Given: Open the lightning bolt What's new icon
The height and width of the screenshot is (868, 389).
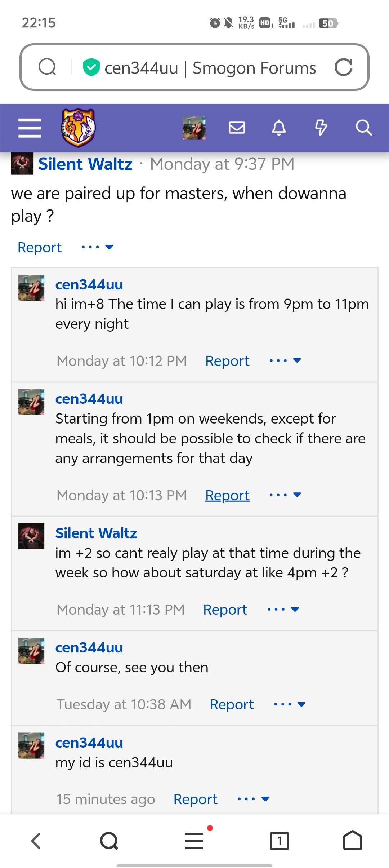Looking at the screenshot, I should pyautogui.click(x=321, y=128).
